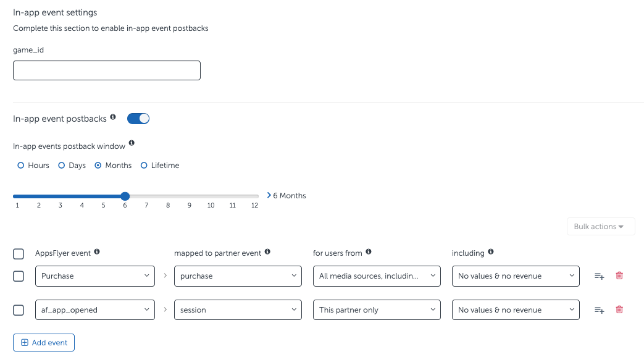Click info icon beside In-app event postbacks

(x=113, y=117)
